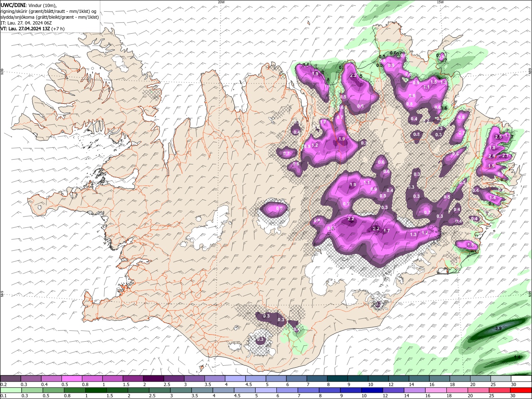532x399 pixels.
Task: Select snow scale swatch between 2 and 2.5
Action: coord(153,379)
